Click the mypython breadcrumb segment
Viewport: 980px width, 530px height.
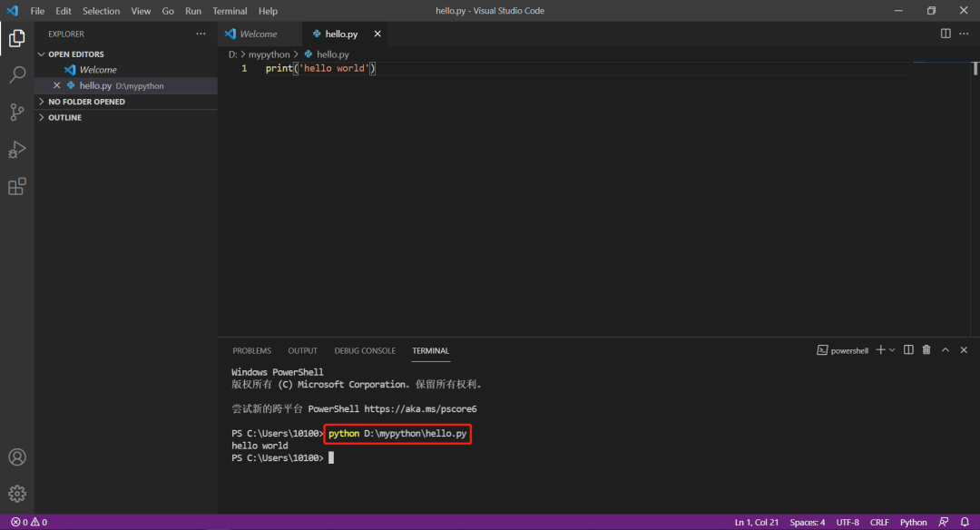click(x=269, y=54)
